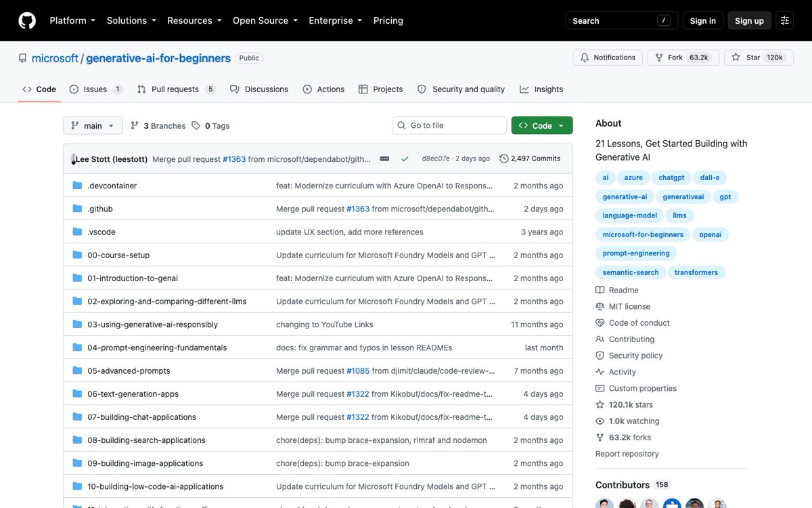Click the pulse icon next to Activity

[x=600, y=372]
